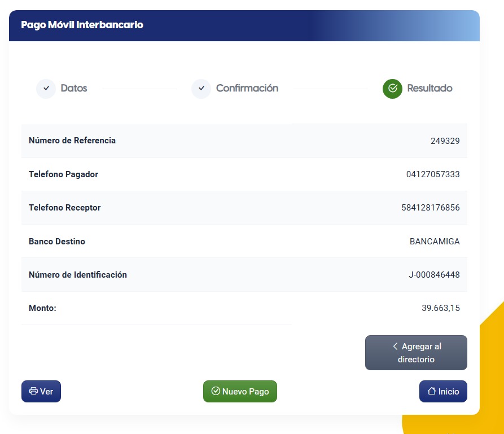Viewport: 504px width, 434px height.
Task: Open the Ver receipt button
Action: point(41,391)
